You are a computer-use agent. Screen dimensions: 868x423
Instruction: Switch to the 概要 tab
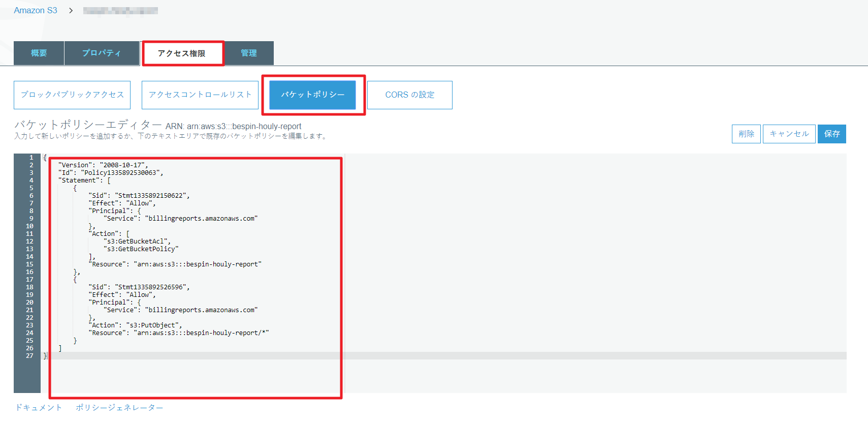click(39, 53)
